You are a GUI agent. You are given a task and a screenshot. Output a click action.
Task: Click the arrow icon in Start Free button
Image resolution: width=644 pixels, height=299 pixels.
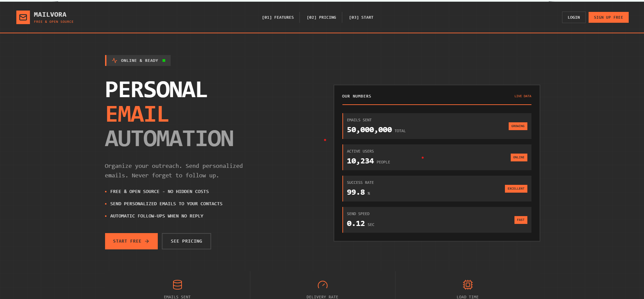(x=147, y=241)
